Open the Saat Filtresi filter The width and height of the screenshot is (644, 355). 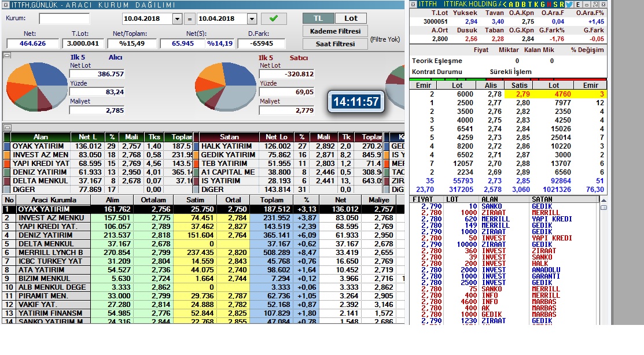pos(335,44)
